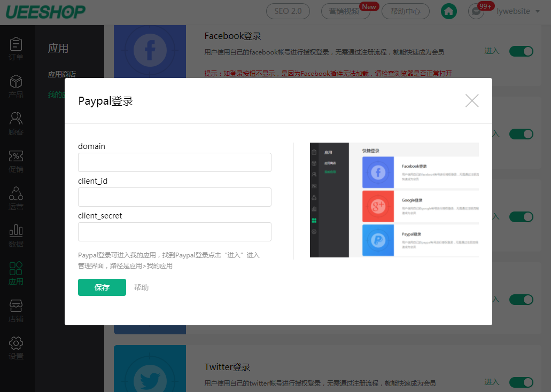
Task: Click the quick login preview thumbnail
Action: tap(394, 200)
